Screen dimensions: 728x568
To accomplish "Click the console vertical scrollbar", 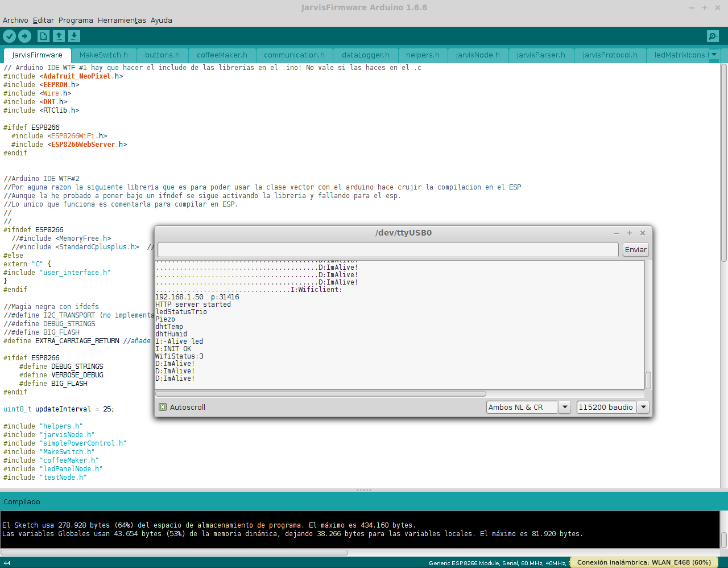I will [724, 539].
